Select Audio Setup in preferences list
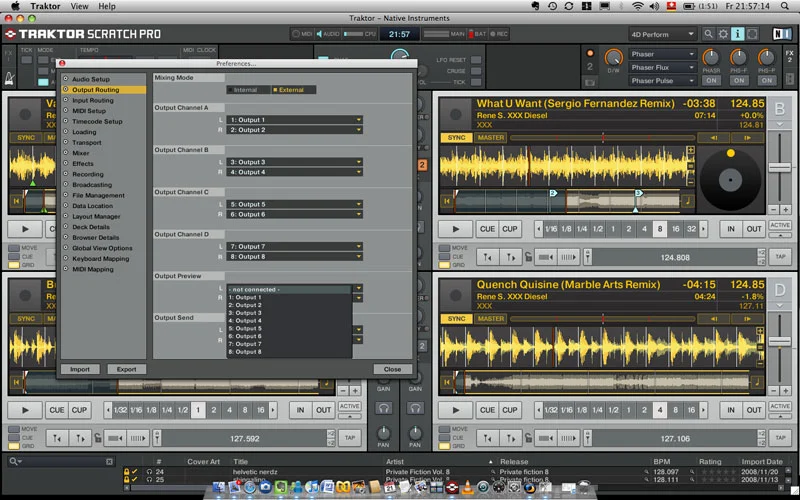The height and width of the screenshot is (500, 800). (91, 79)
